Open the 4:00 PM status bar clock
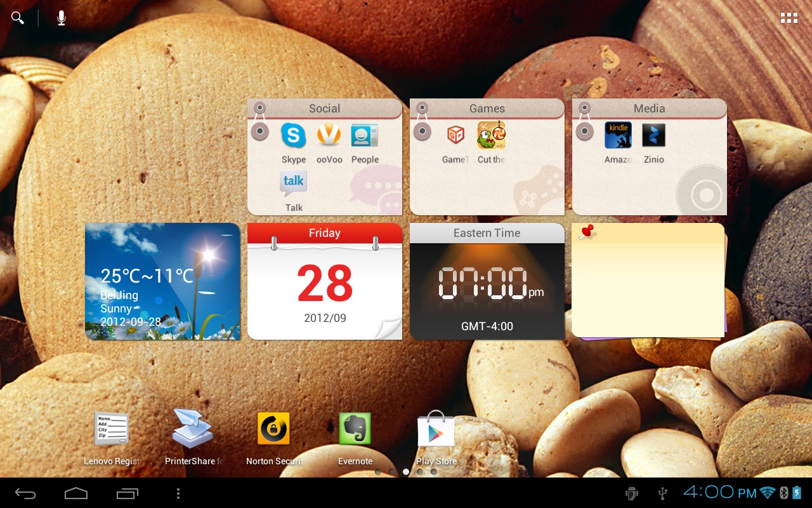Viewport: 812px width, 508px height. pos(719,492)
